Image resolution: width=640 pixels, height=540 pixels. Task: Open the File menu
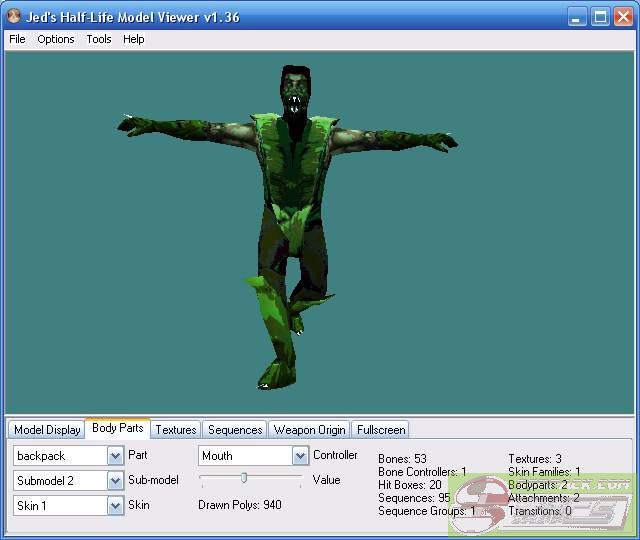click(17, 39)
